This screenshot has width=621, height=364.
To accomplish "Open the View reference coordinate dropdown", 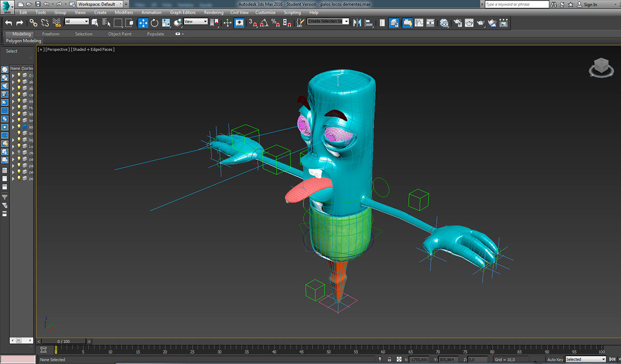I will click(196, 22).
